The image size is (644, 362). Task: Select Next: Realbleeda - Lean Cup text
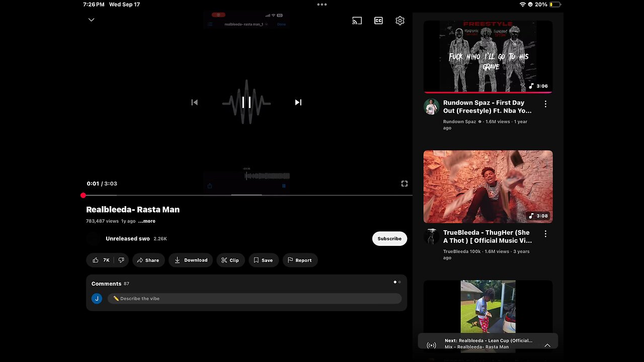pos(489,340)
